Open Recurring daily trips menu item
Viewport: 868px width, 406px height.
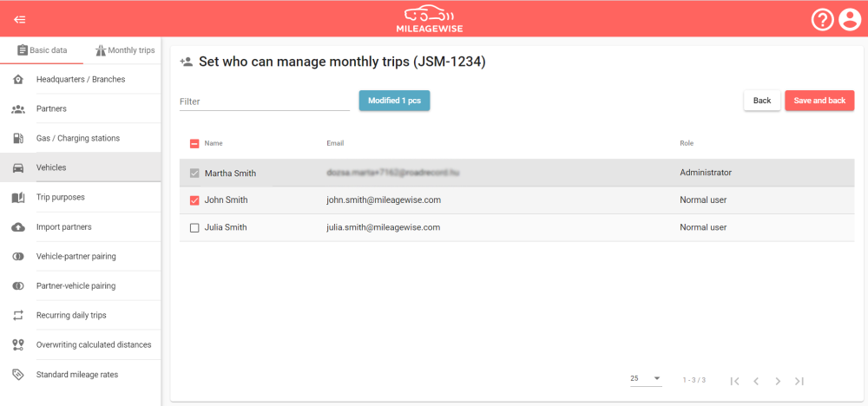[x=81, y=315]
